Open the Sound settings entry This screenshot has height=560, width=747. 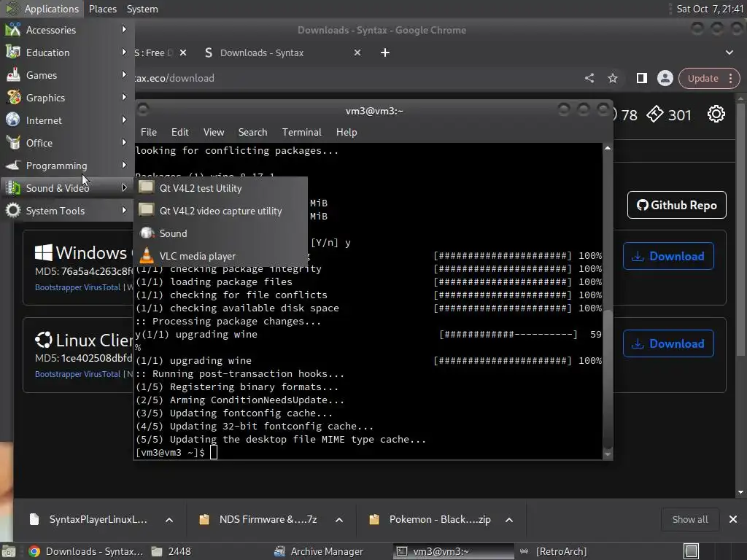coord(221,233)
